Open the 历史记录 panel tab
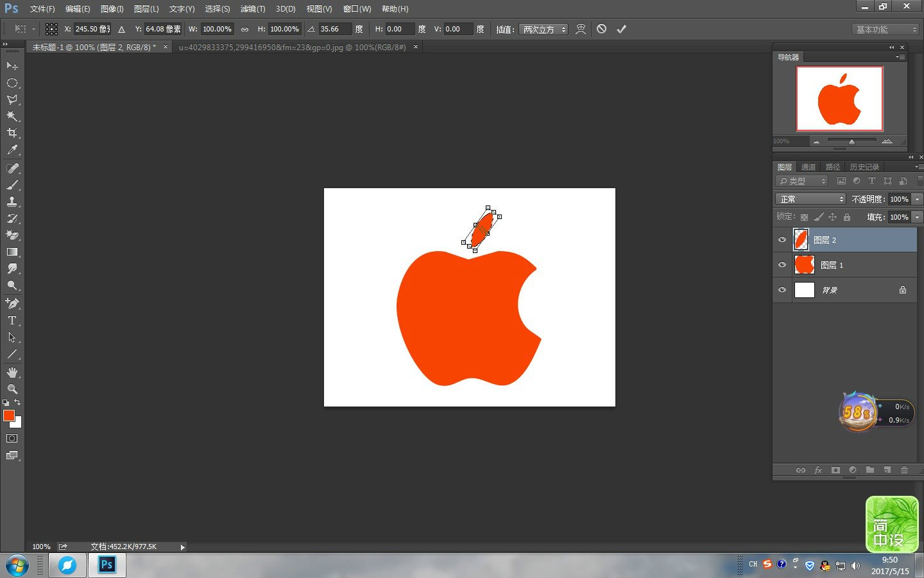924x578 pixels. point(864,167)
